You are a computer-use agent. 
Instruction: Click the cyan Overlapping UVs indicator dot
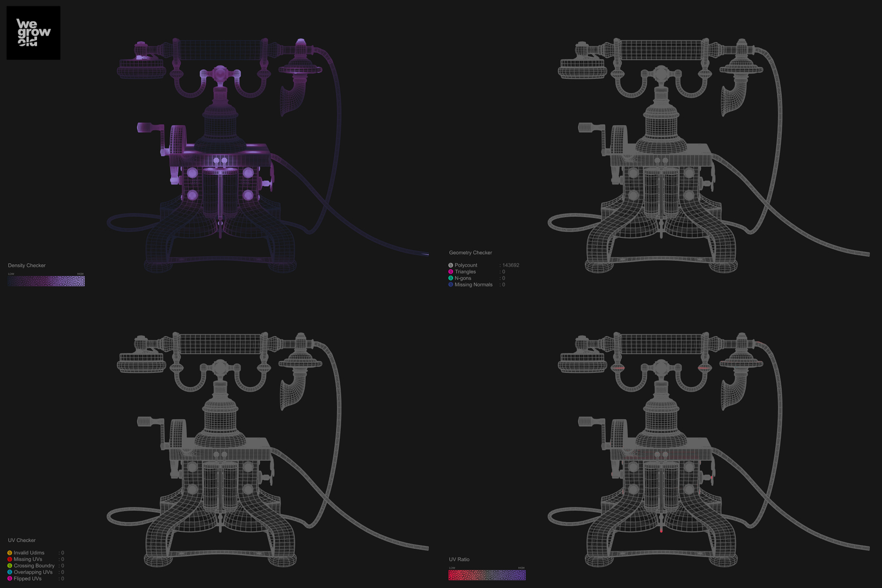pos(9,572)
